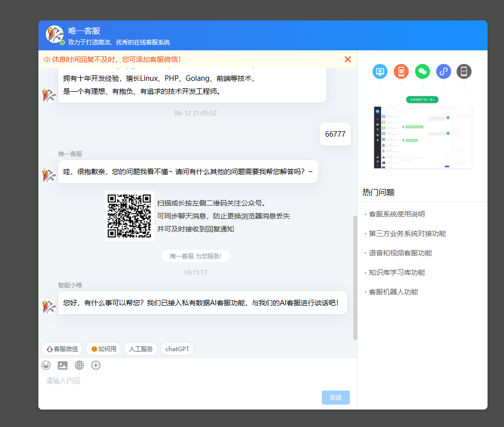
Task: Click the product dashboard preview image
Action: [x=423, y=137]
